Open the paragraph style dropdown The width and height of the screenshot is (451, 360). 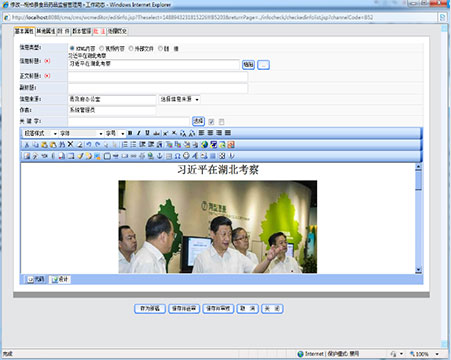click(x=41, y=133)
